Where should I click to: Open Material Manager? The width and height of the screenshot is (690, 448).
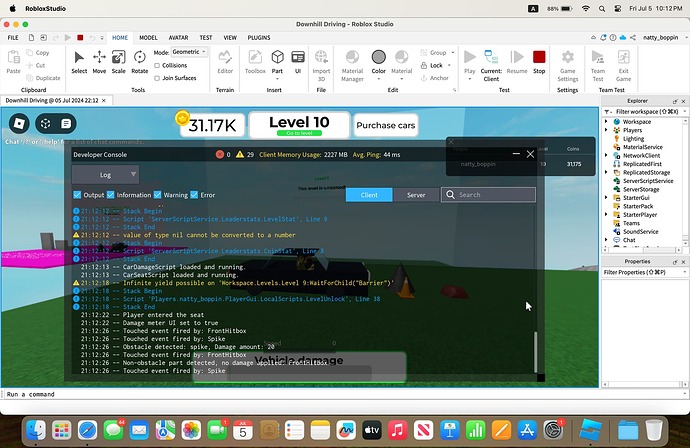[x=352, y=66]
